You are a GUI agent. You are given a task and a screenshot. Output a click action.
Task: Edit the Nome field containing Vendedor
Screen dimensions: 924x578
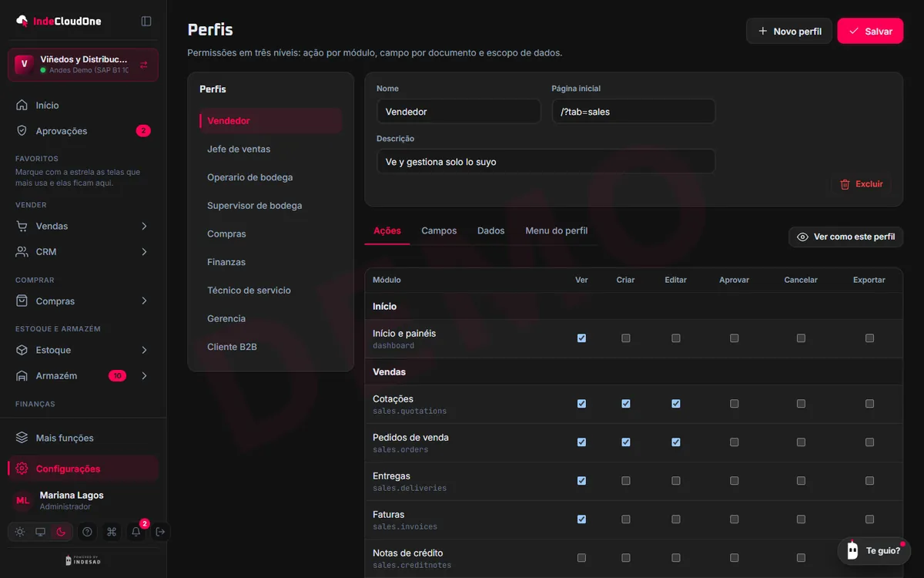(x=459, y=112)
